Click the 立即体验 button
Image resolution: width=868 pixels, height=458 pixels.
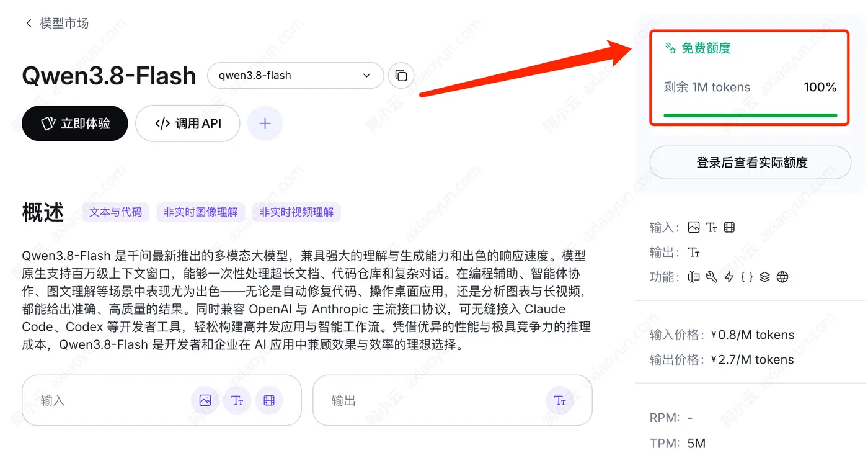coord(75,123)
